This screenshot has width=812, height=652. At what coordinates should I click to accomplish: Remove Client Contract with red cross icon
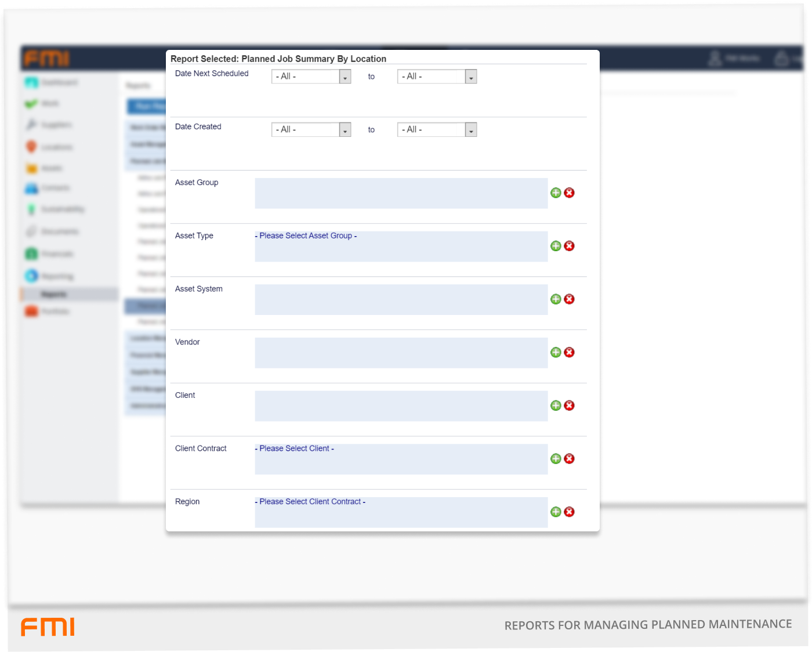[x=569, y=459]
